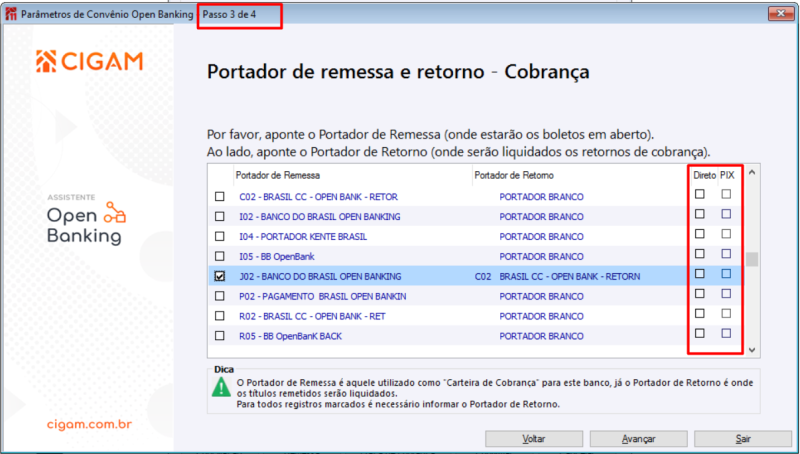The width and height of the screenshot is (800, 454).
Task: Toggle PIX on I04 - PORTADOR KENTE row
Action: coord(726,234)
